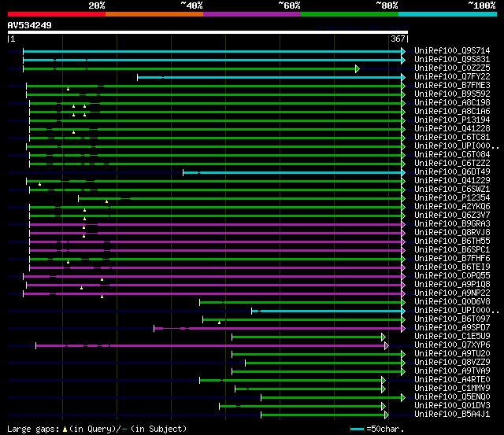
Task: Select the UniRef100_A8C1A6 label
Action: 452,112
